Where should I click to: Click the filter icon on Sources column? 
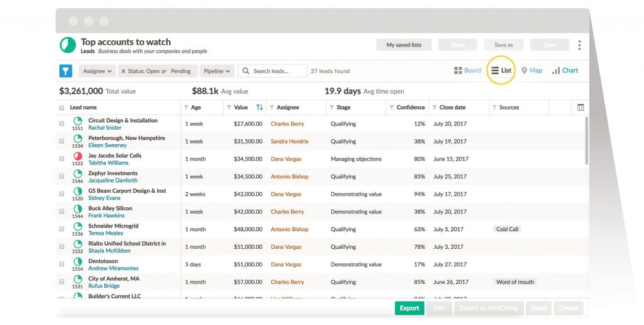[x=494, y=108]
